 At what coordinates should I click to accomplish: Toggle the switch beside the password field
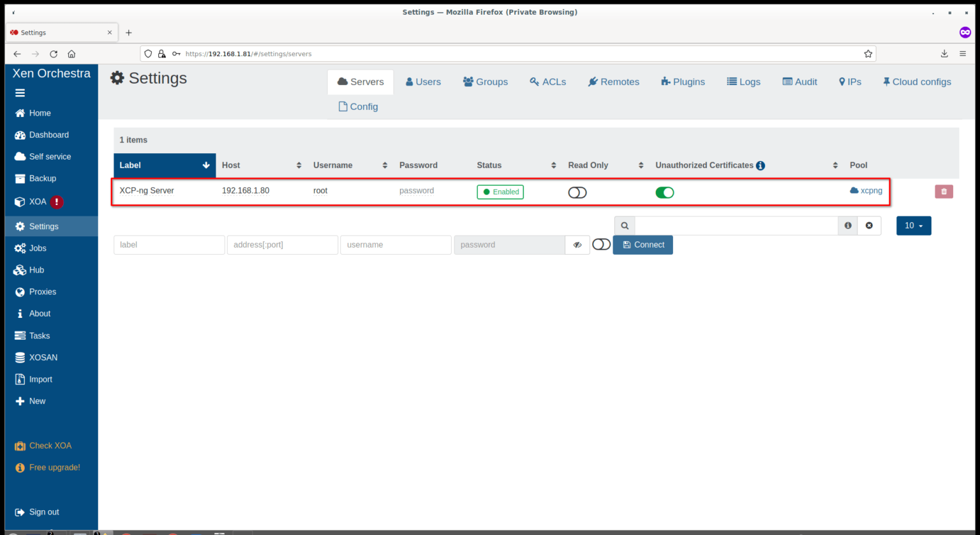click(600, 244)
